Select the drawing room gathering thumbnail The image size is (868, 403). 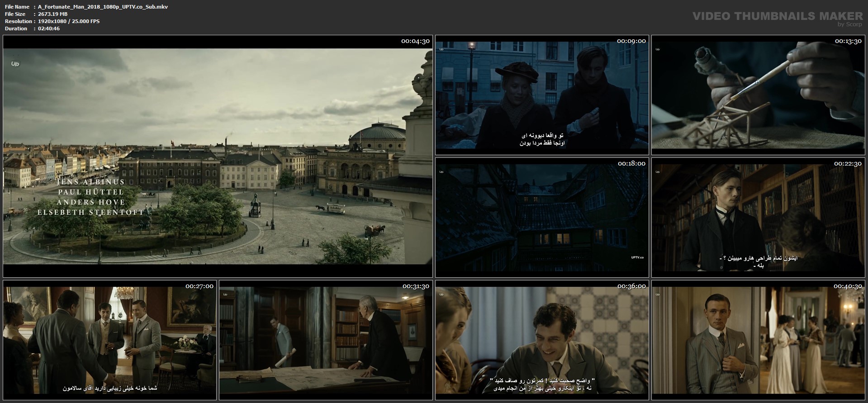point(110,340)
